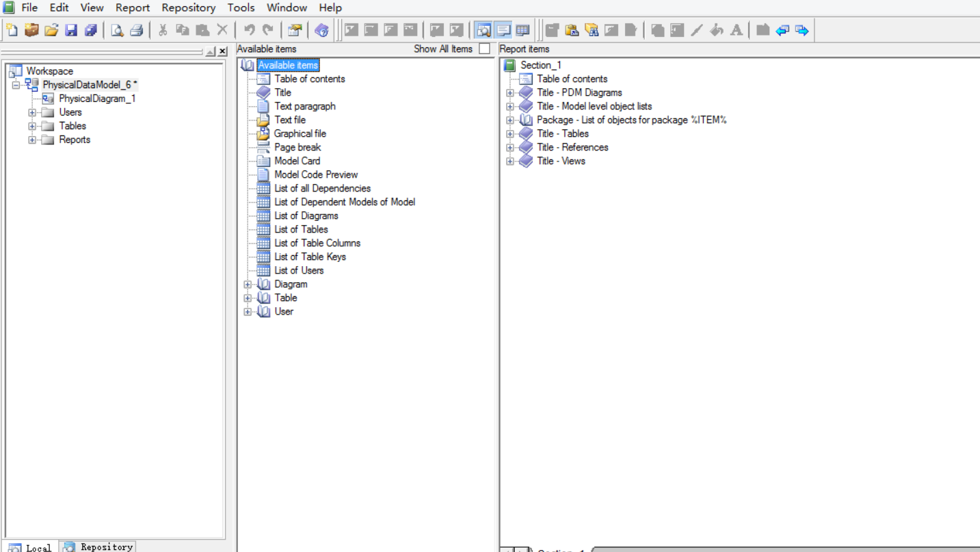The height and width of the screenshot is (552, 980).
Task: Toggle the Output window toolbar icon
Action: click(x=503, y=30)
